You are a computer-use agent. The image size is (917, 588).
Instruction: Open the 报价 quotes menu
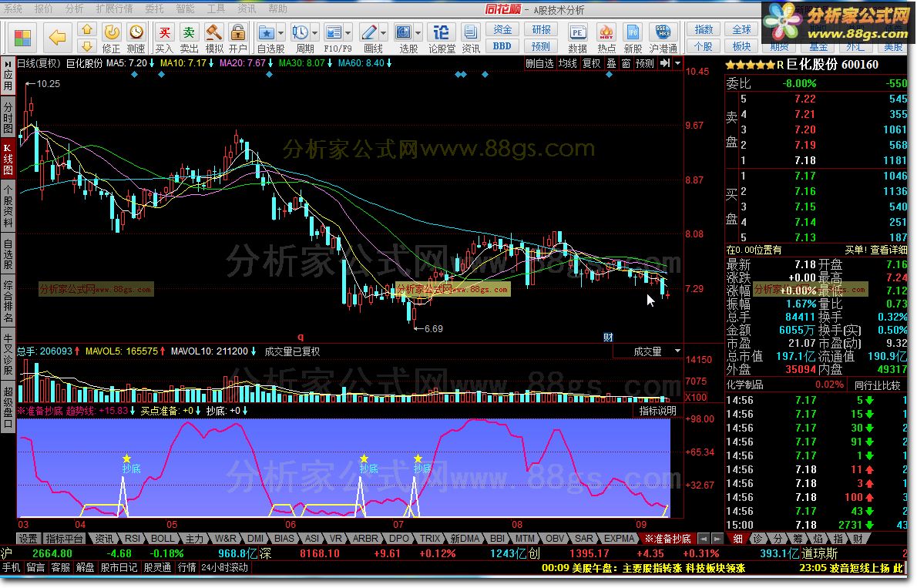pyautogui.click(x=43, y=8)
